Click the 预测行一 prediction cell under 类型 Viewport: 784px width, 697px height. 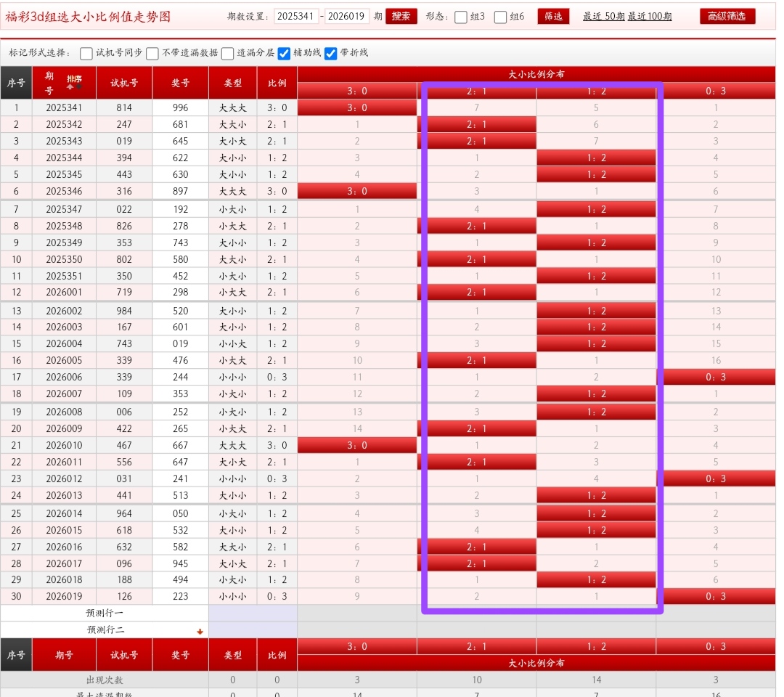[233, 613]
